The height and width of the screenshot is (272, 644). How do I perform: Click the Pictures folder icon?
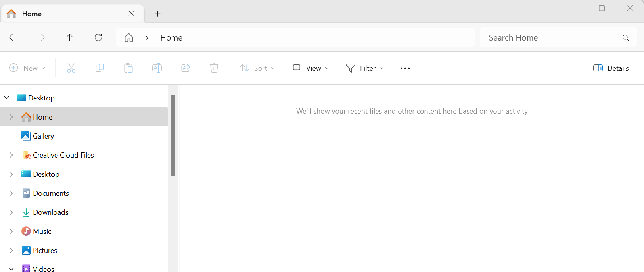[26, 250]
